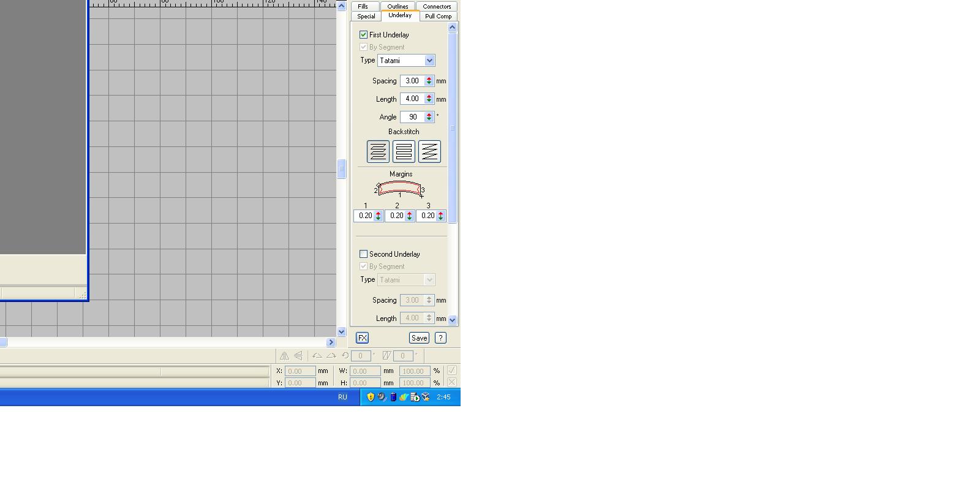Click the rotation angle input field
980x487 pixels.
[361, 355]
